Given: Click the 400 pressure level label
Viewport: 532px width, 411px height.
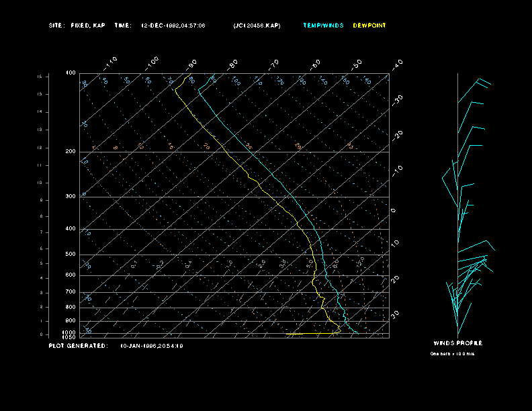Looking at the screenshot, I should (x=71, y=228).
